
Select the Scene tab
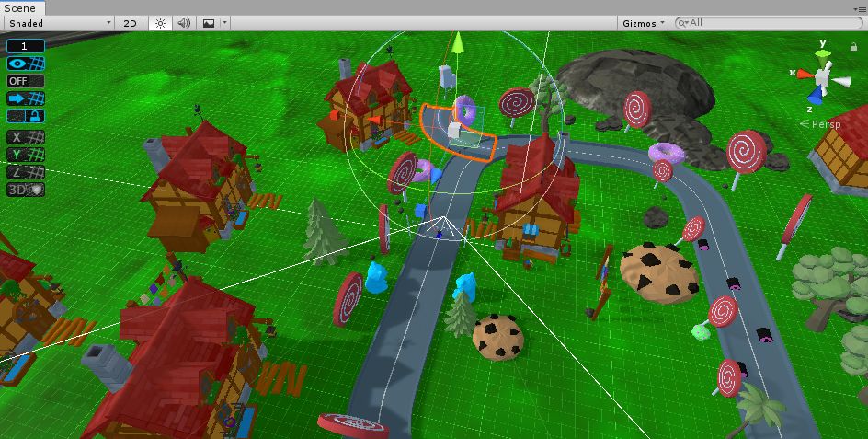pos(20,7)
